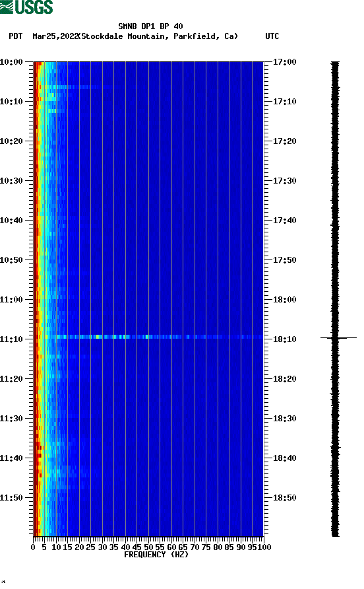Click the 11:40 PDT time label
Viewport: 364px width, 589px height.
tap(11, 458)
